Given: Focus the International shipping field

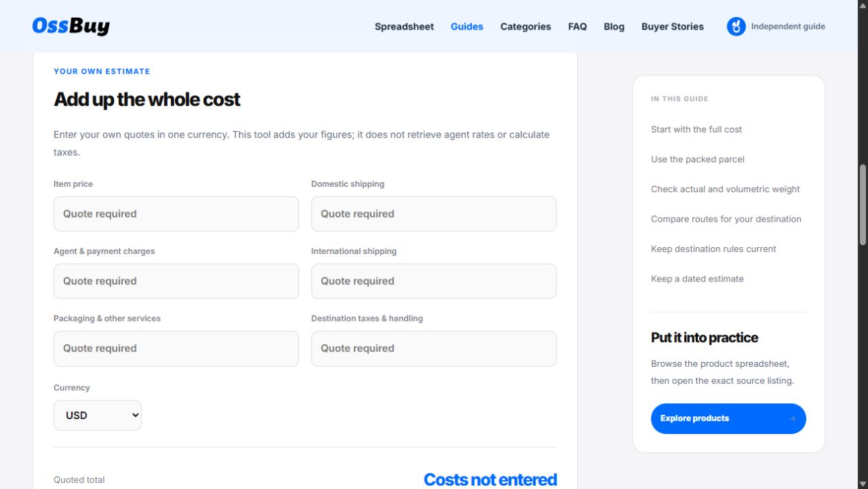Looking at the screenshot, I should [x=434, y=281].
